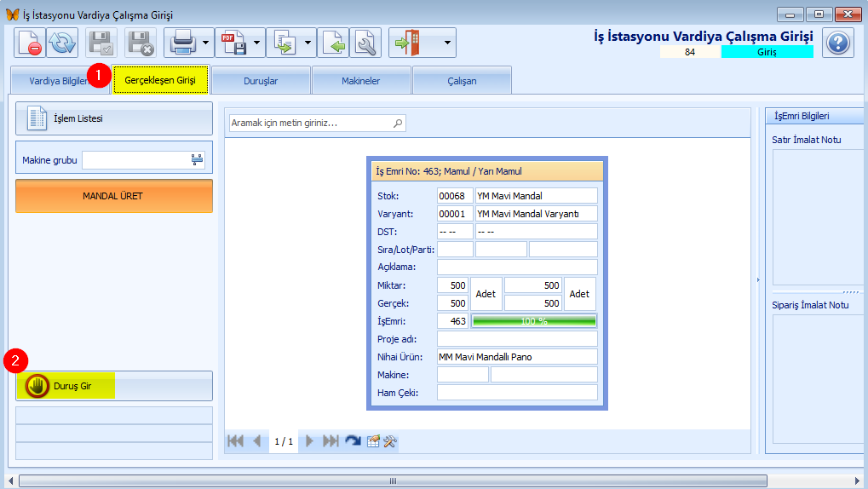Click the hammer and wrench tools icon
The image size is (868, 489).
coord(390,441)
